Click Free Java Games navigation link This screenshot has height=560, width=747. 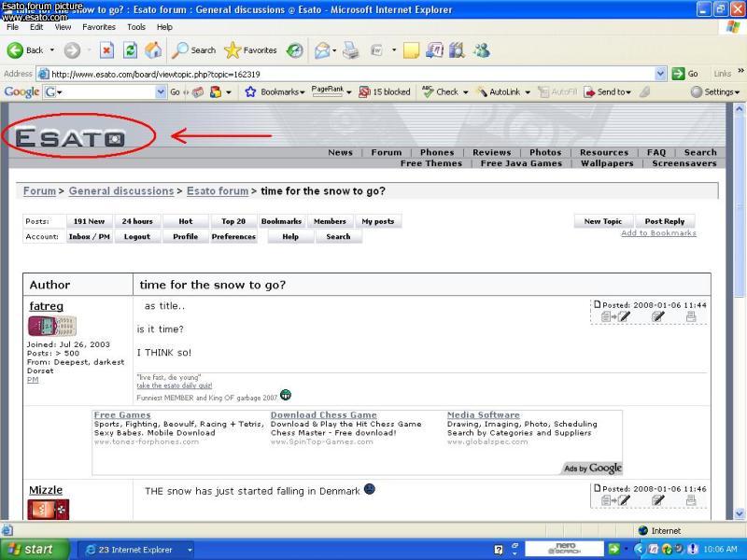(x=521, y=163)
